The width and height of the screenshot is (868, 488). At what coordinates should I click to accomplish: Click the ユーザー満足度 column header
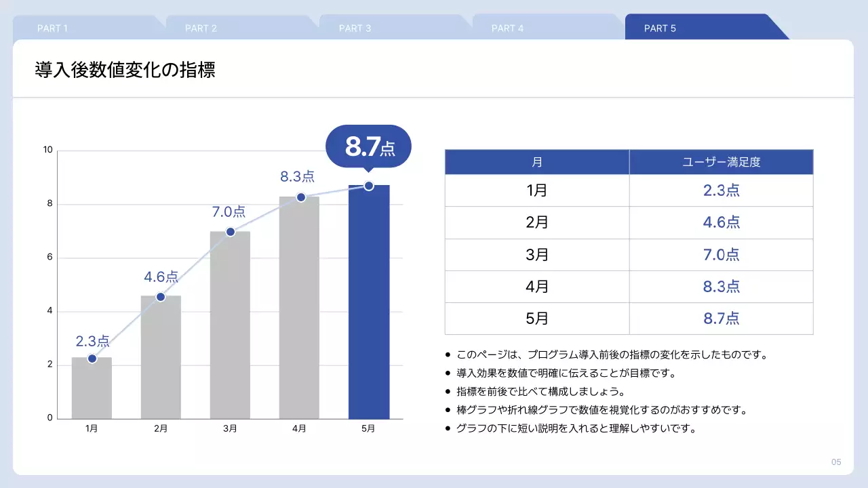[x=721, y=161]
